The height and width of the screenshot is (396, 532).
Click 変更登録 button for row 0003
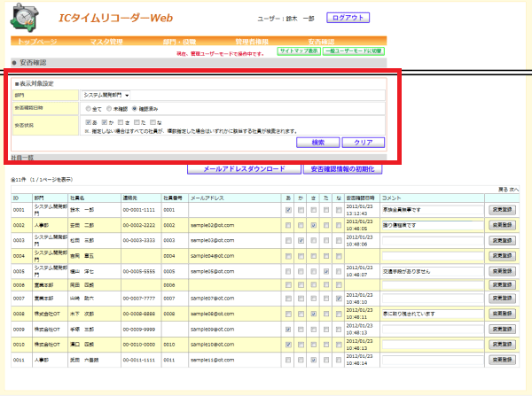point(502,241)
